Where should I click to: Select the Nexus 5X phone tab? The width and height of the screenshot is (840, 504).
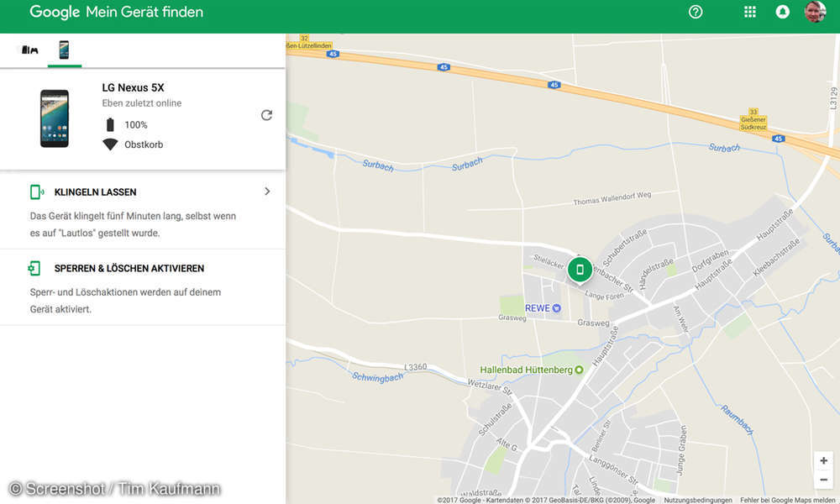click(x=65, y=50)
